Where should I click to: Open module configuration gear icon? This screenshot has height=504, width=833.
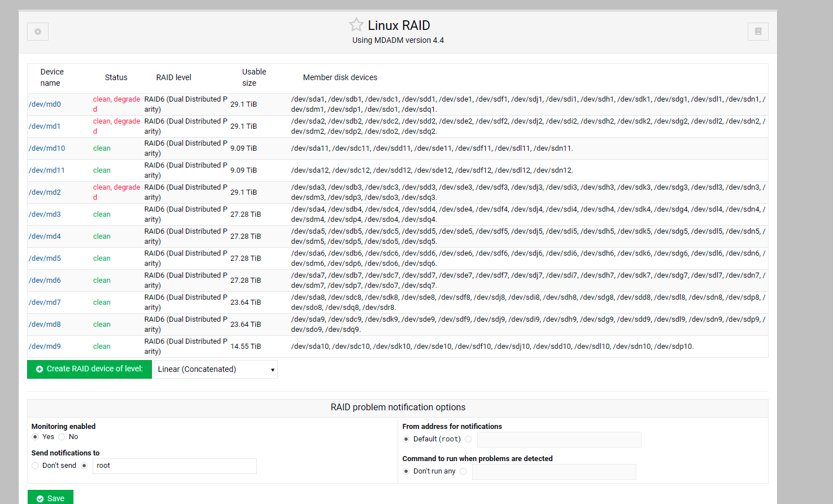38,32
